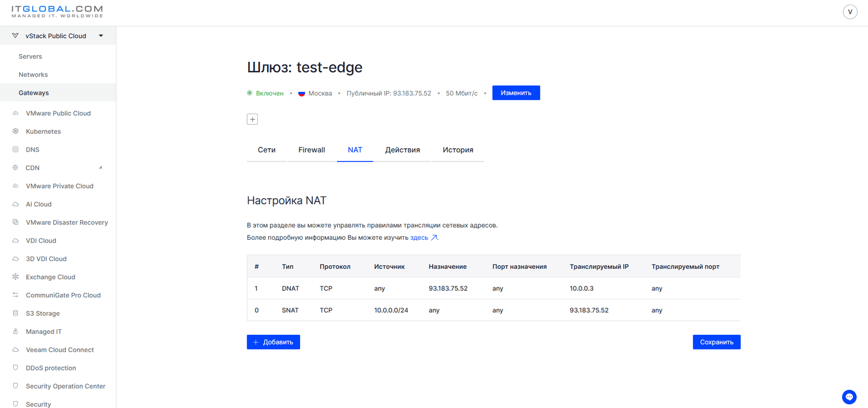Click rule number 0 cell
868x408 pixels.
257,310
